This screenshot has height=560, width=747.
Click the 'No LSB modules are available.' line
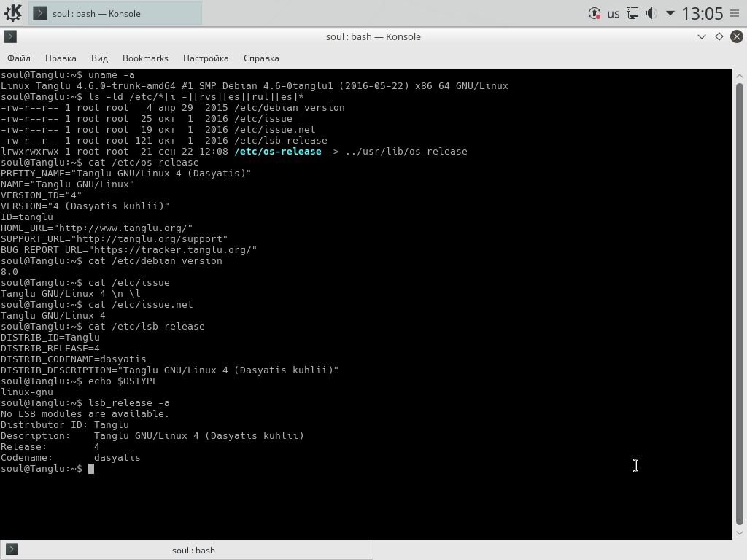(x=85, y=414)
